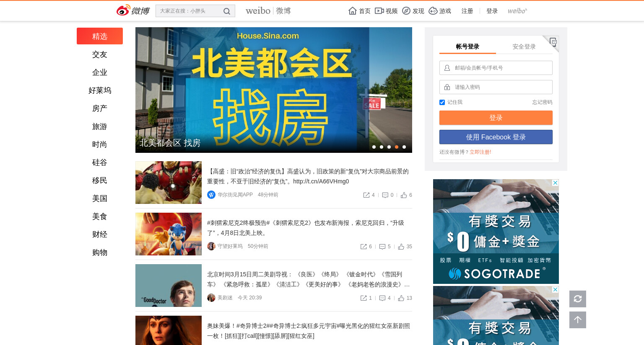Image resolution: width=644 pixels, height=345 pixels.
Task: Switch to 帐号登录 tab
Action: (x=467, y=46)
